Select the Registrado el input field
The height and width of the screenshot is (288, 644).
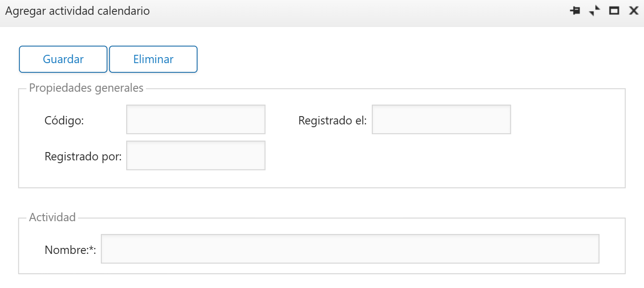pyautogui.click(x=441, y=119)
